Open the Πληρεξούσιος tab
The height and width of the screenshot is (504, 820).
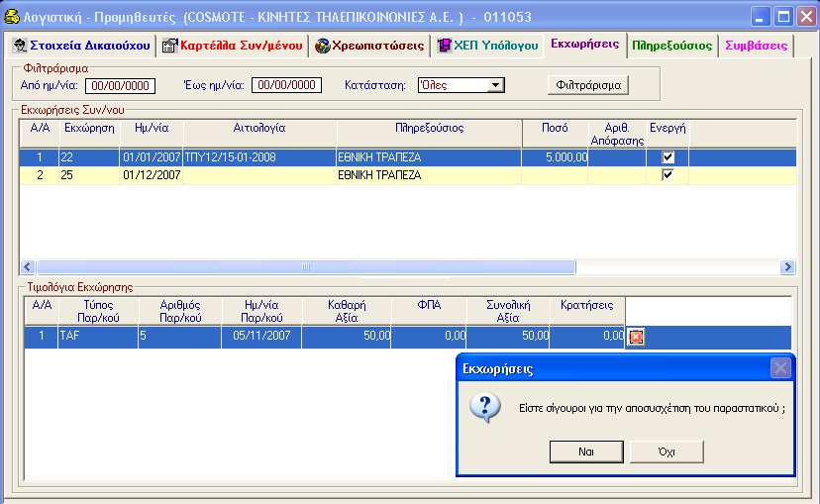[x=672, y=46]
